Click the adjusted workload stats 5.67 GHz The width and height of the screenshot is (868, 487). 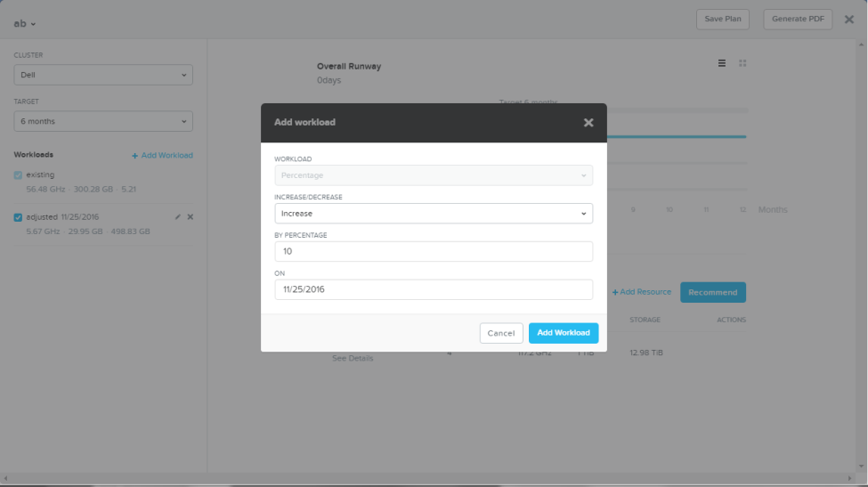click(x=43, y=231)
